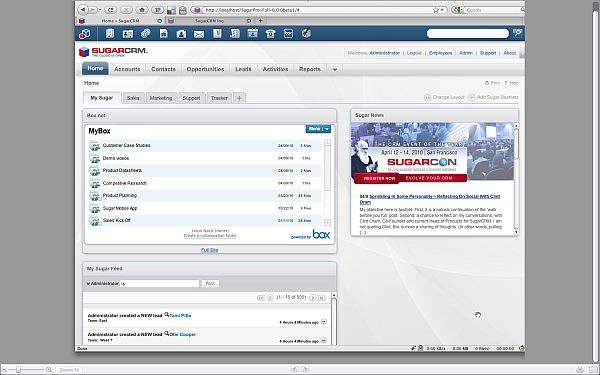Switch to the Support dashboard page
Image resolution: width=600 pixels, height=375 pixels.
coord(191,98)
